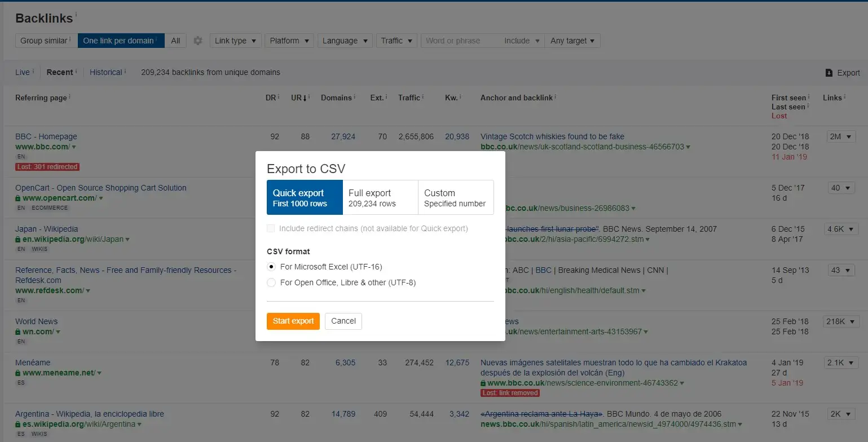Open the Include dropdown

click(x=522, y=41)
